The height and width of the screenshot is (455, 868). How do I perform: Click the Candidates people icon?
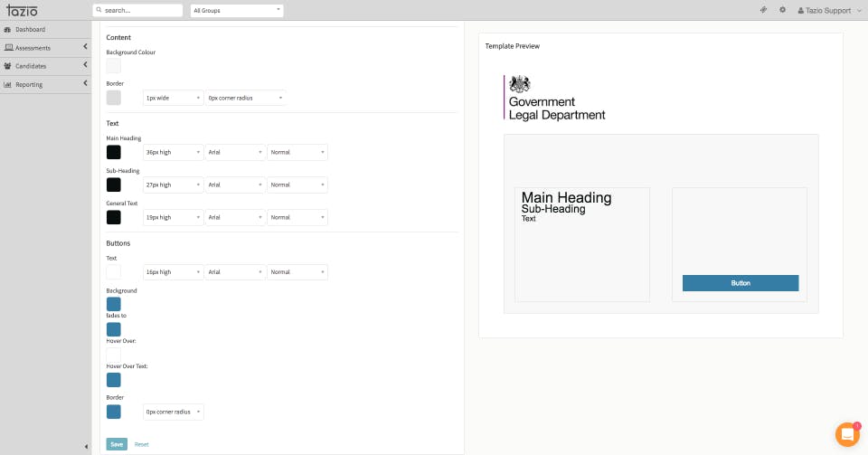(8, 66)
